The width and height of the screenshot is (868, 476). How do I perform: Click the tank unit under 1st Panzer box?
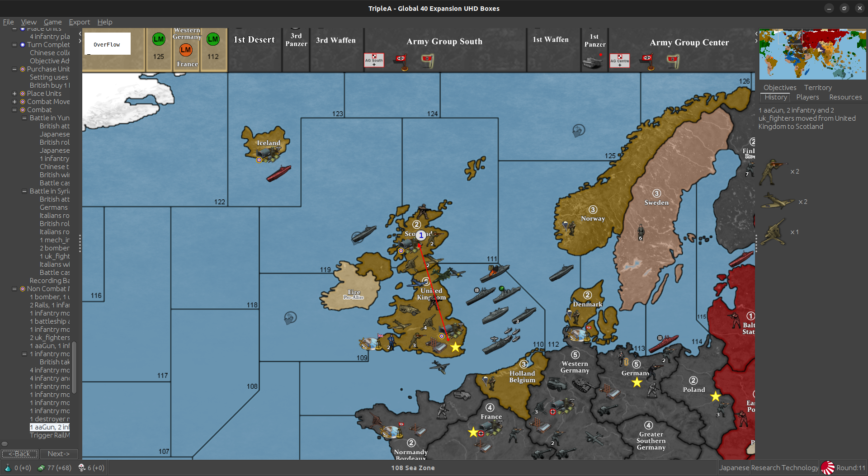tap(592, 62)
